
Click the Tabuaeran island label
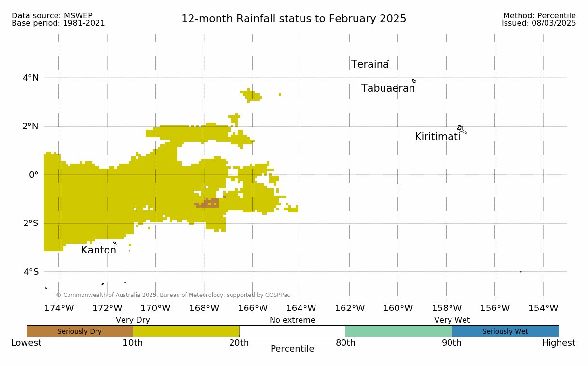point(388,88)
